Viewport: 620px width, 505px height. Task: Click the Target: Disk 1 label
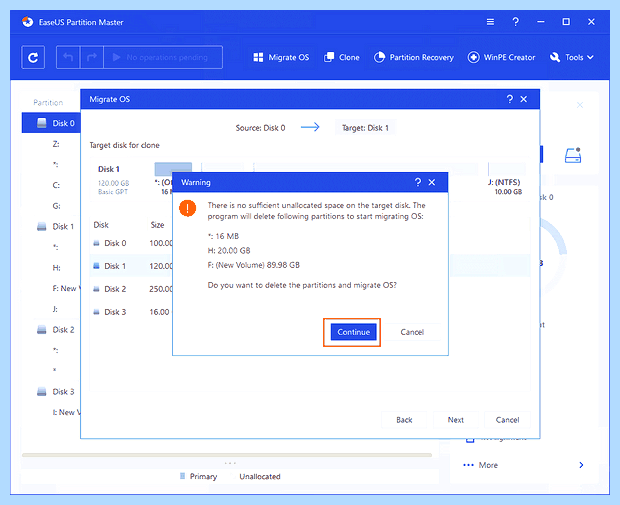coord(365,128)
